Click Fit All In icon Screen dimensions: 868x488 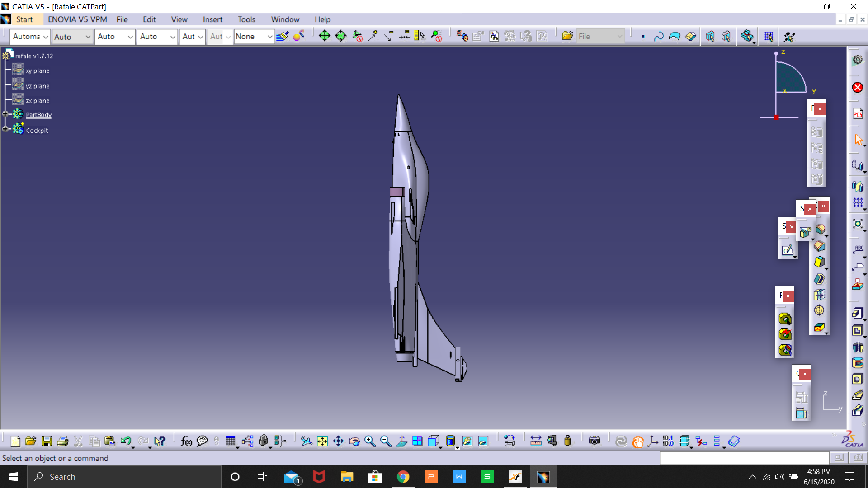point(322,441)
